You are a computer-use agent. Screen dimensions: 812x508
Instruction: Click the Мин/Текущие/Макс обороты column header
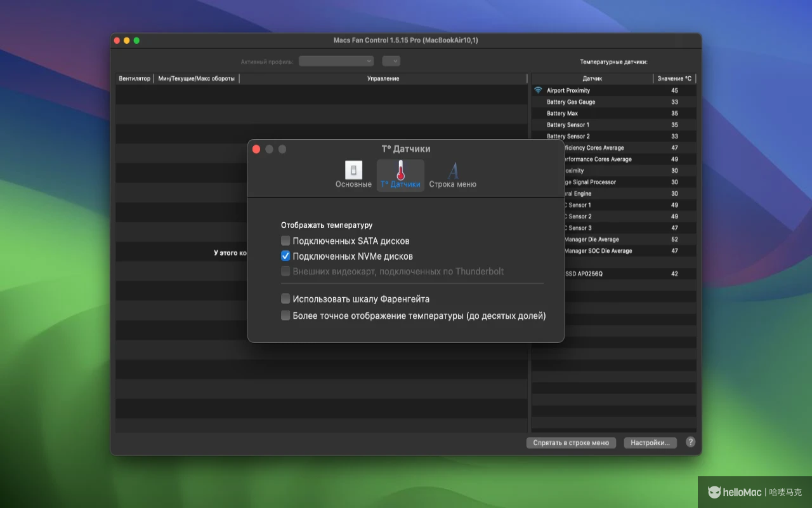tap(197, 79)
